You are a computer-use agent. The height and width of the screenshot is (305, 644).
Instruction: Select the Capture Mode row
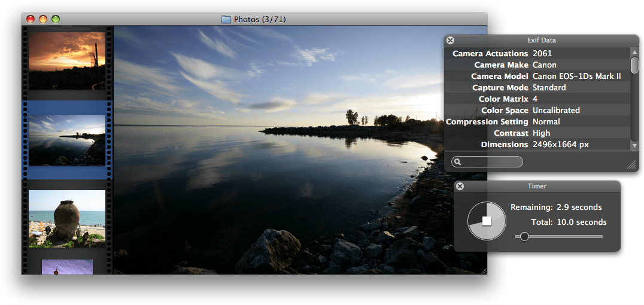pyautogui.click(x=537, y=87)
